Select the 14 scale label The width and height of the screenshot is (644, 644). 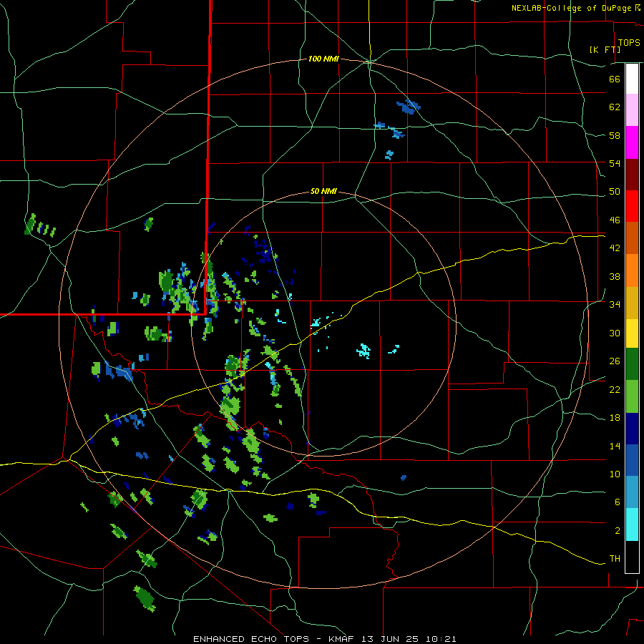[615, 446]
